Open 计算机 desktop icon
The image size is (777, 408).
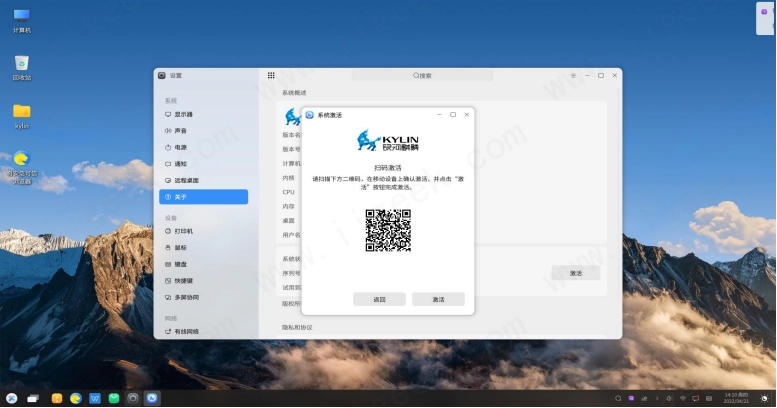pos(21,18)
